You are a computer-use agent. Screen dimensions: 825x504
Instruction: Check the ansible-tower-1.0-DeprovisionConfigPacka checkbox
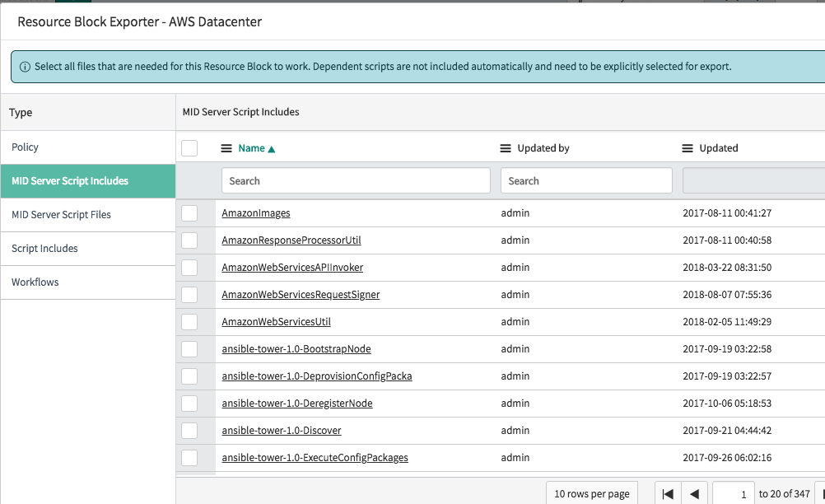(189, 376)
